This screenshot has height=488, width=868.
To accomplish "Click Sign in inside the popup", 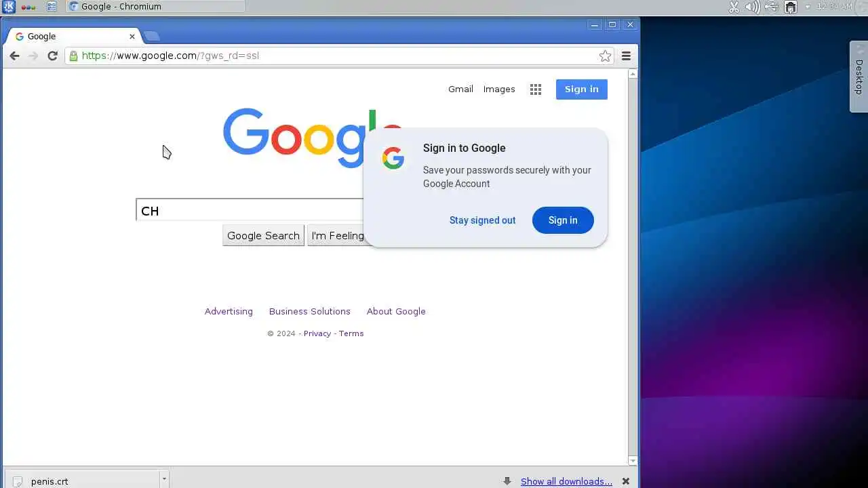I will click(563, 220).
